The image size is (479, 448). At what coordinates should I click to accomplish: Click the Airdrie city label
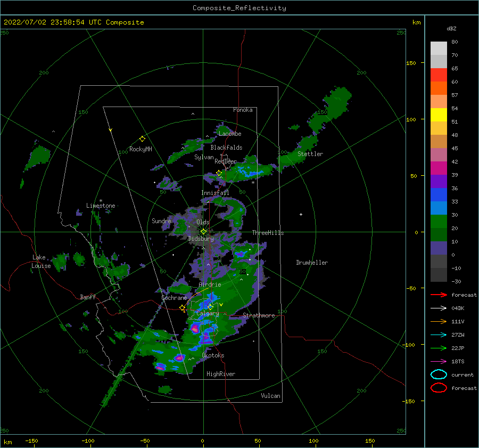click(210, 284)
